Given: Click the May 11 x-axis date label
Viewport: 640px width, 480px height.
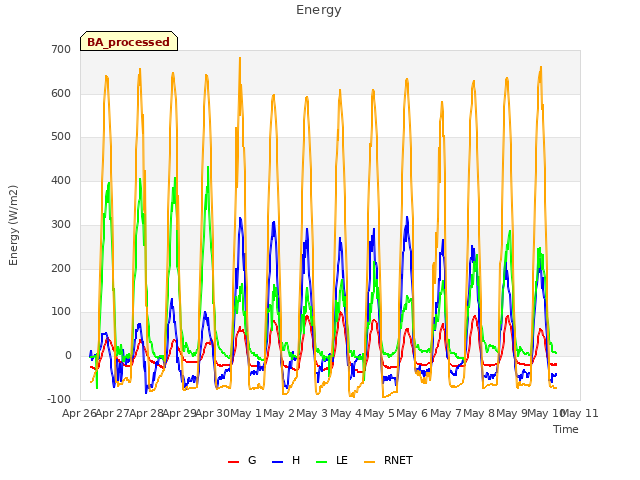Looking at the screenshot, I should [x=580, y=413].
